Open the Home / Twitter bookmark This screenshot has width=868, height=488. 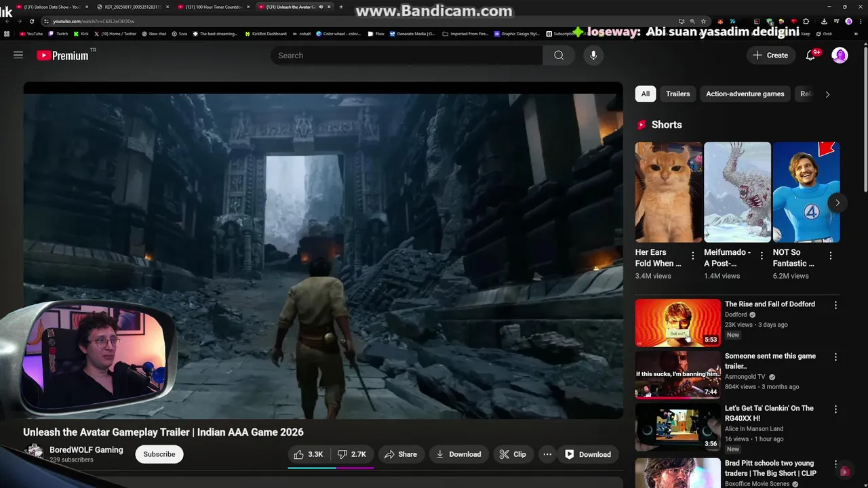[x=115, y=34]
